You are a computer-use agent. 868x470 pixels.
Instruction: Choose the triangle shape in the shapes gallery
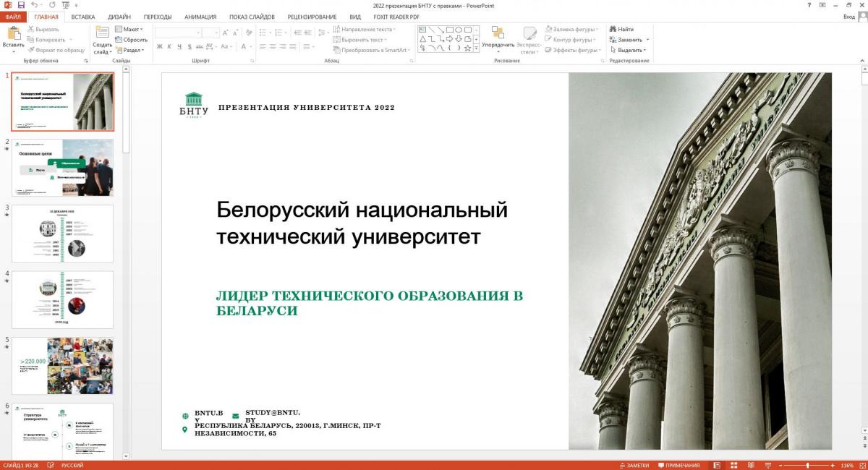[422, 39]
